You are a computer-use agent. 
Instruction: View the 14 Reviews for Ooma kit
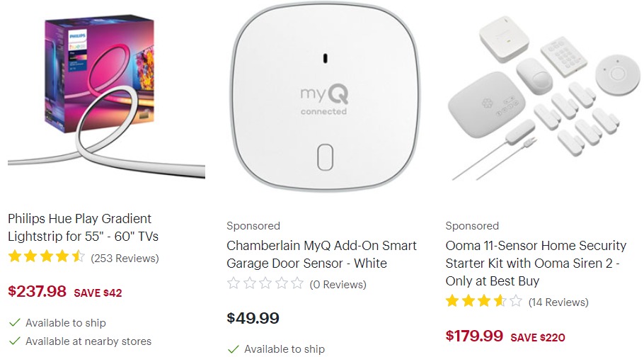pyautogui.click(x=558, y=302)
